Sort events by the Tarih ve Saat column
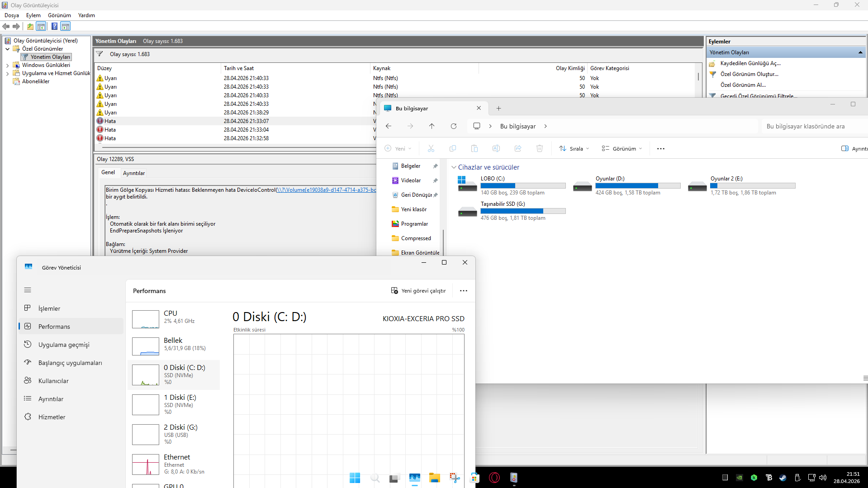This screenshot has height=488, width=868. pos(296,68)
